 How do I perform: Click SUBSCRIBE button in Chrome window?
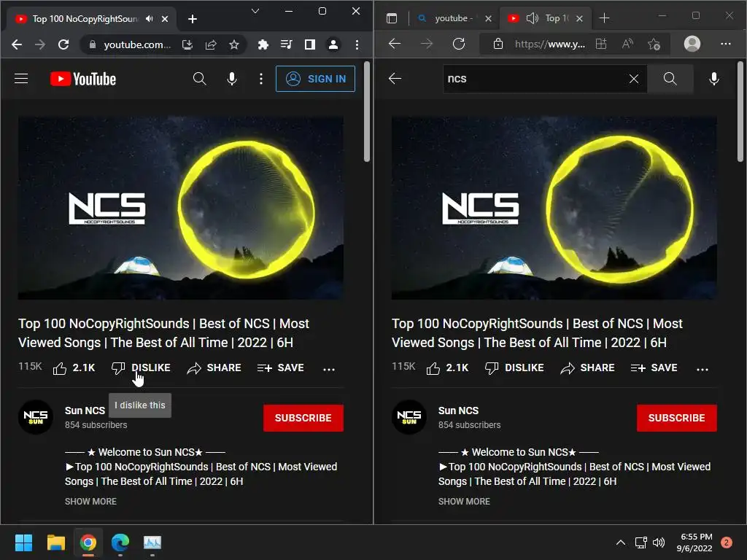(303, 418)
